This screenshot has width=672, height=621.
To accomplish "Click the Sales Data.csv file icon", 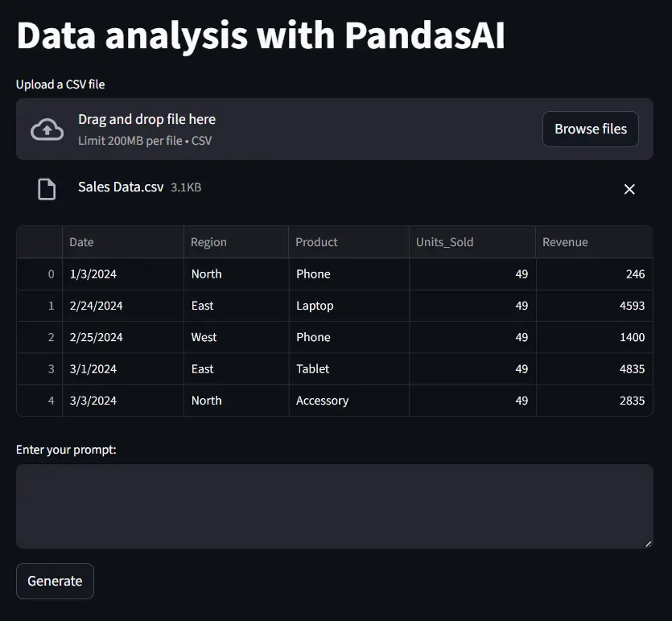I will [x=47, y=189].
